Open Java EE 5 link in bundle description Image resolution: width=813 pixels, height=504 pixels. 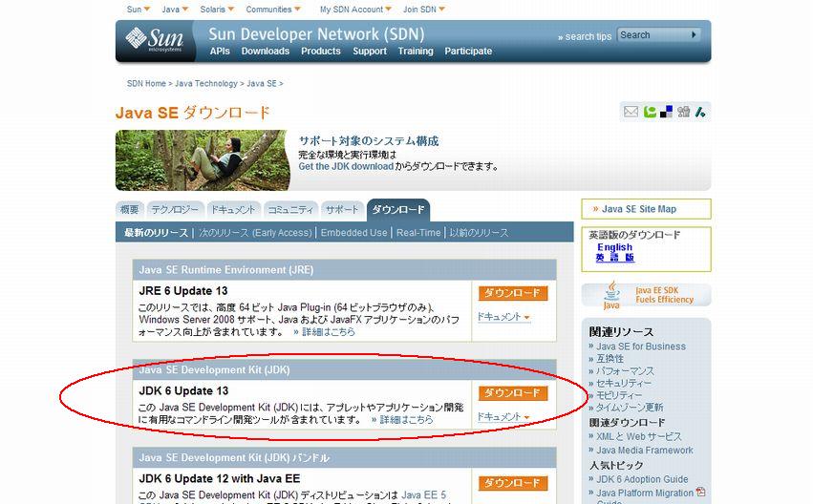[x=423, y=494]
